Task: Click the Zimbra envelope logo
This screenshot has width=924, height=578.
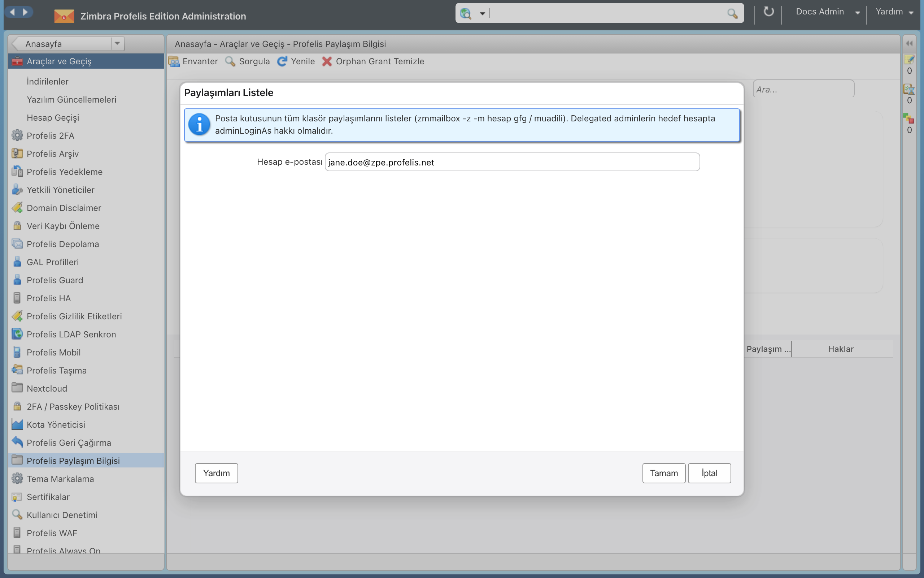Action: (x=64, y=16)
